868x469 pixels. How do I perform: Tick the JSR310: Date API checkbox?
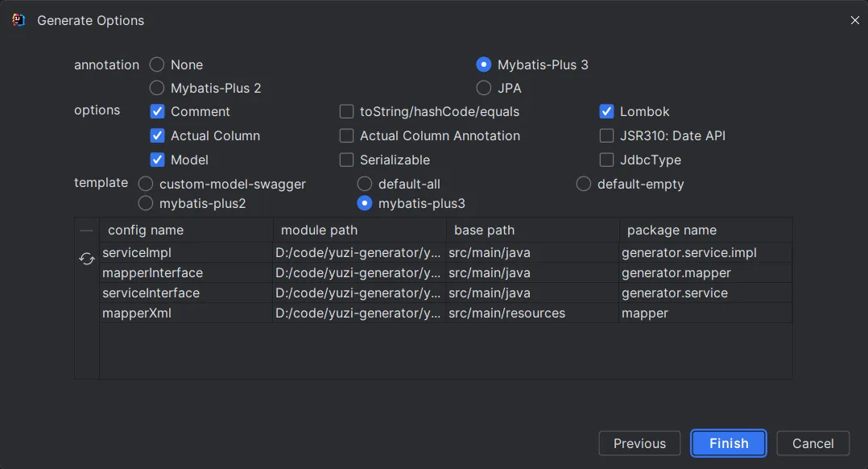coord(606,136)
